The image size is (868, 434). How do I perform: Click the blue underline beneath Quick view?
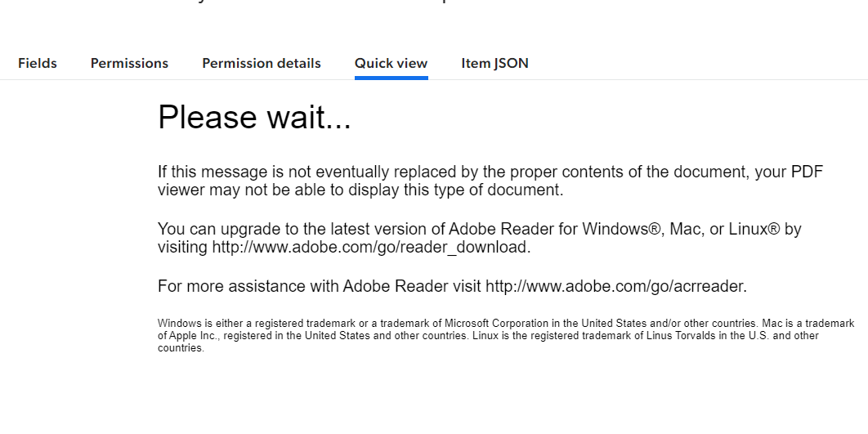pyautogui.click(x=391, y=78)
